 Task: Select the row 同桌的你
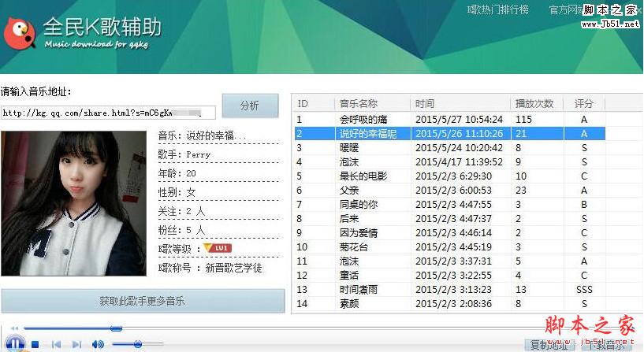coord(450,204)
